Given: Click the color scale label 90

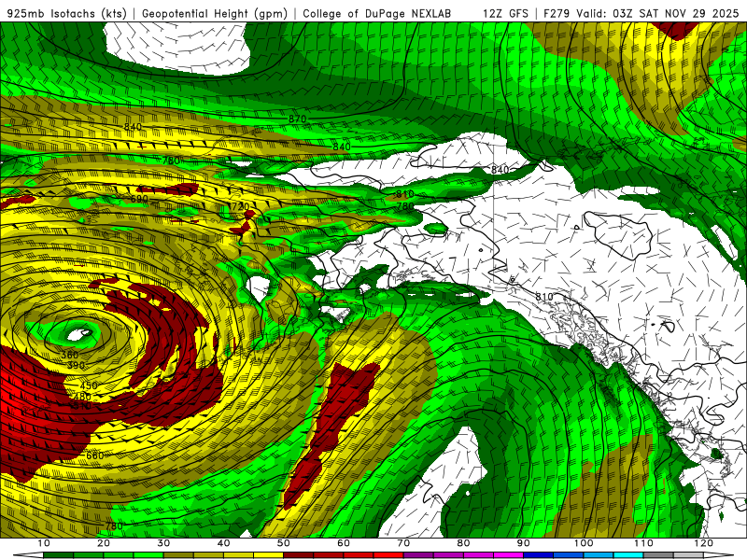Looking at the screenshot, I should (x=524, y=543).
